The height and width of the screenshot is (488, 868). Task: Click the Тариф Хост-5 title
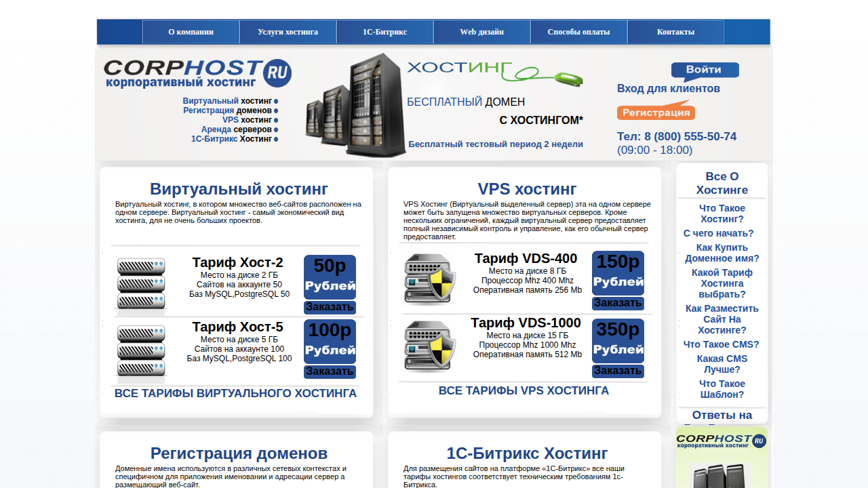[237, 327]
